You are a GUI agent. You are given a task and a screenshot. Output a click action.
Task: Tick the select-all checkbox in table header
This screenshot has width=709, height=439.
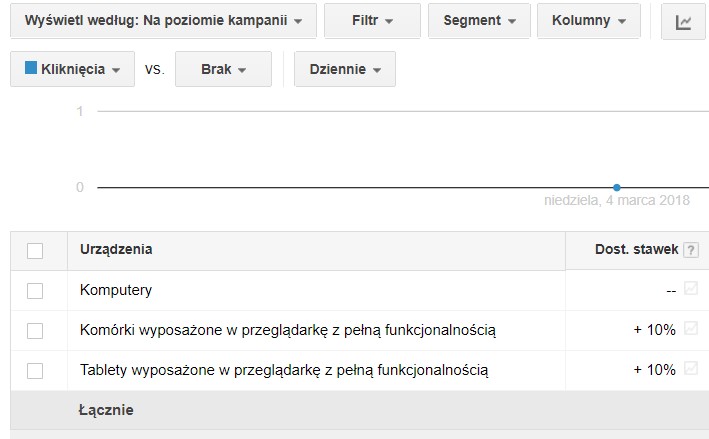35,251
